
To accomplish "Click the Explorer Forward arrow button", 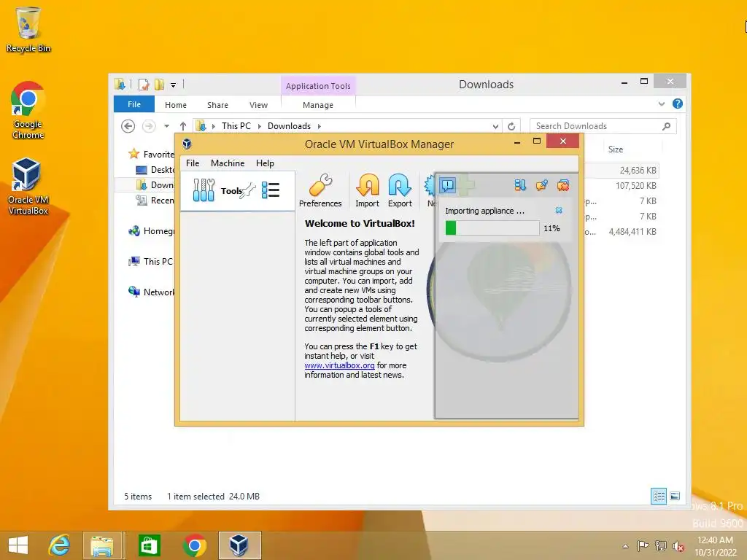I will pos(149,126).
